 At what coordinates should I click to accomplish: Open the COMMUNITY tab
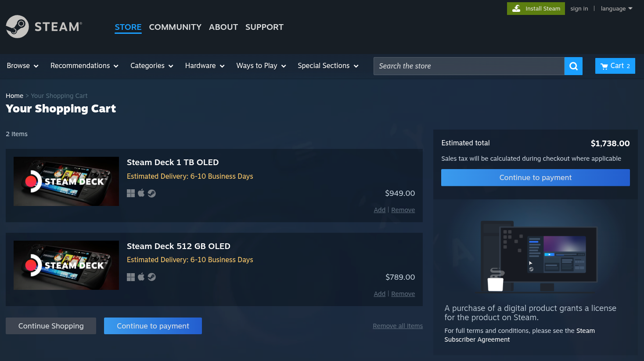175,27
